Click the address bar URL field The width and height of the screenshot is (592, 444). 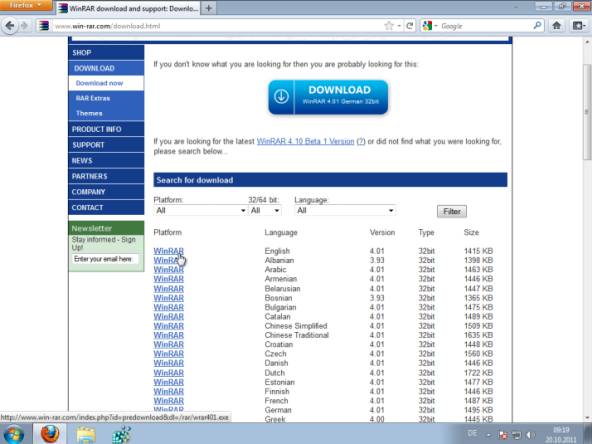point(217,26)
